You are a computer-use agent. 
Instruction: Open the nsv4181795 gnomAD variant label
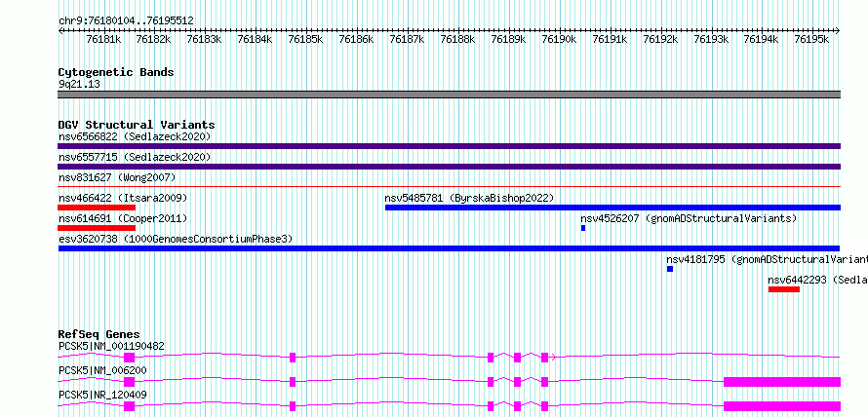point(767,259)
